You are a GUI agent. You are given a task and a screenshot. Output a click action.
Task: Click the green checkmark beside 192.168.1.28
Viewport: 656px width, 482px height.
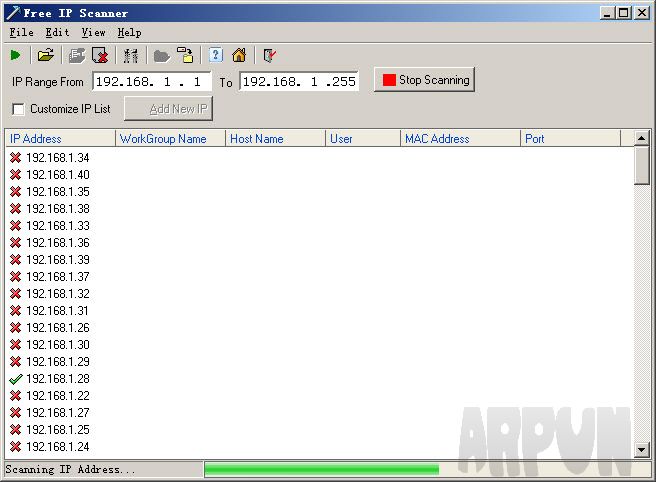tap(15, 379)
